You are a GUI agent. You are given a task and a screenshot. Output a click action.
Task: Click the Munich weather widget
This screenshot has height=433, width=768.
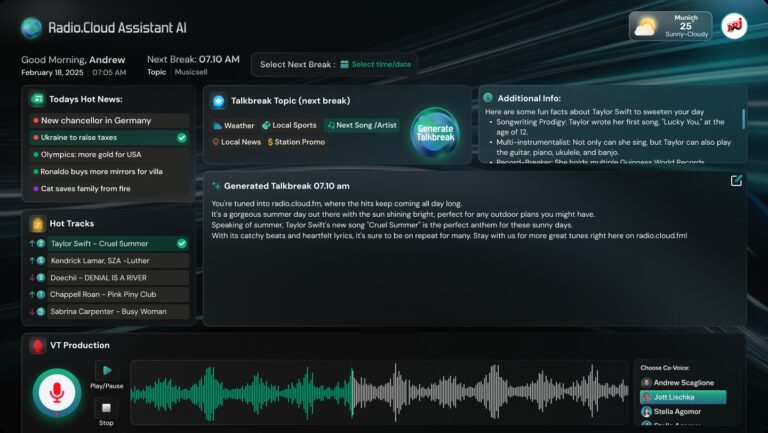670,27
